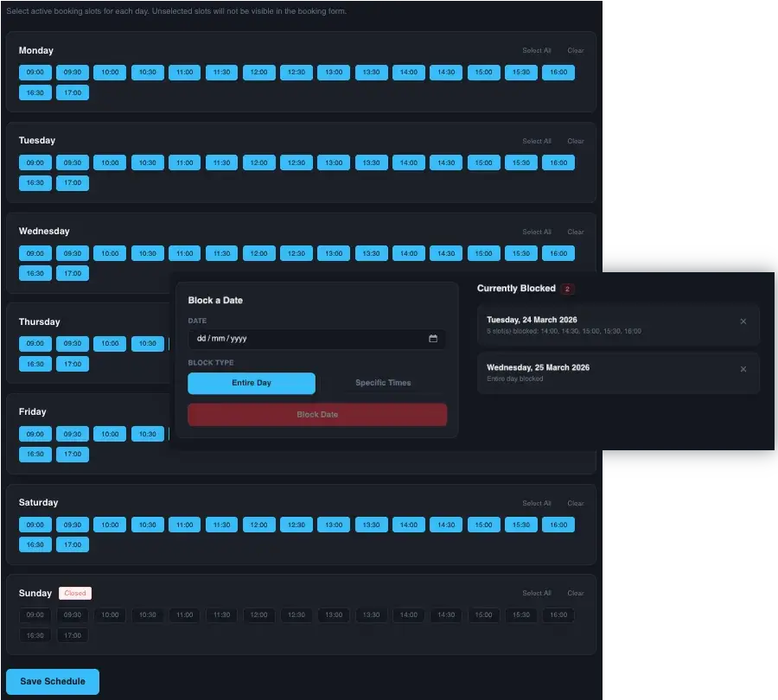The image size is (778, 700).
Task: Click 'Entire day blocked' description text
Action: [x=514, y=379]
